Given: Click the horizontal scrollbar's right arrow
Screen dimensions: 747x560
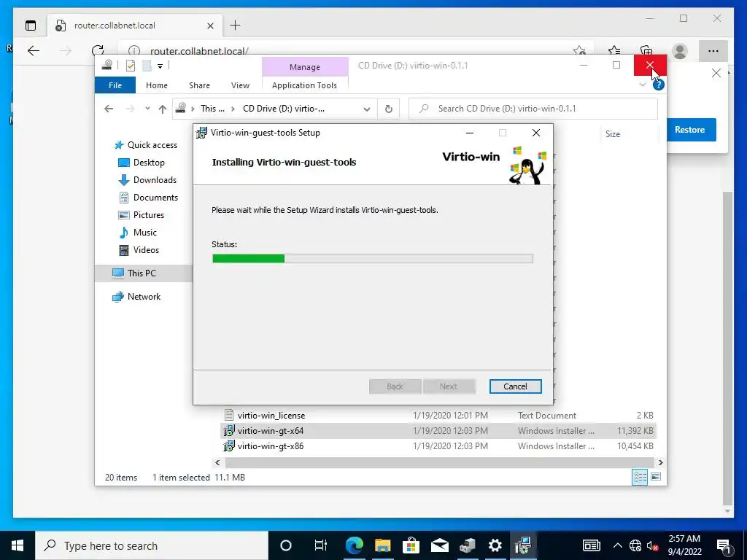Looking at the screenshot, I should pos(660,462).
